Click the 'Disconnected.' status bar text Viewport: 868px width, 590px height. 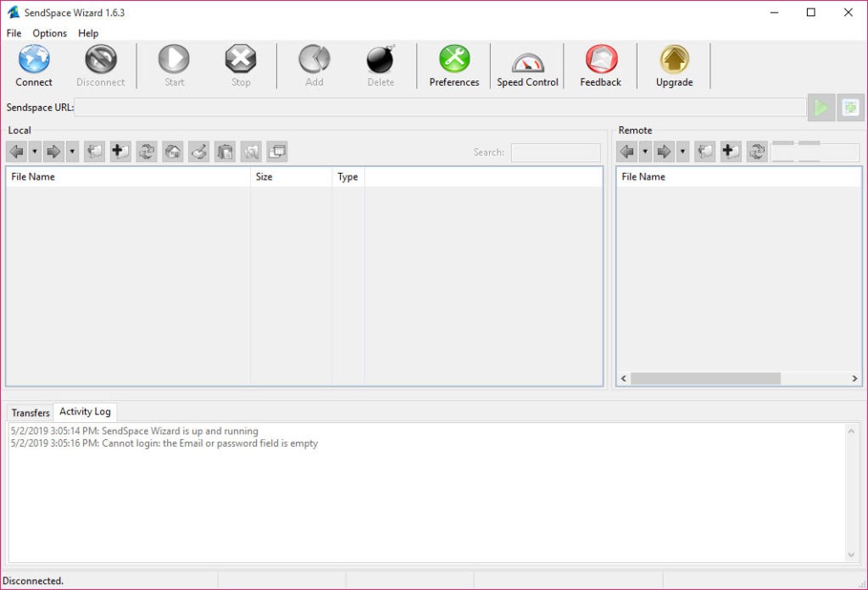33,581
